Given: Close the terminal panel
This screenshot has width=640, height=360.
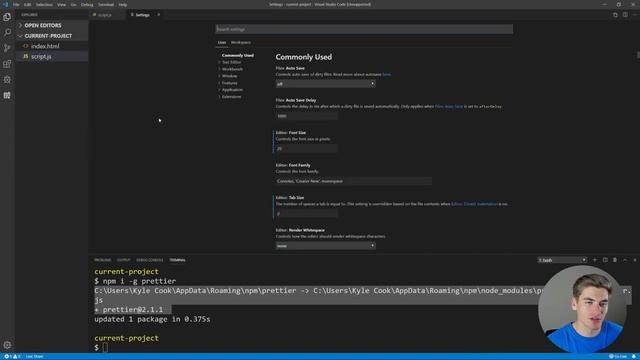Looking at the screenshot, I should (x=635, y=260).
